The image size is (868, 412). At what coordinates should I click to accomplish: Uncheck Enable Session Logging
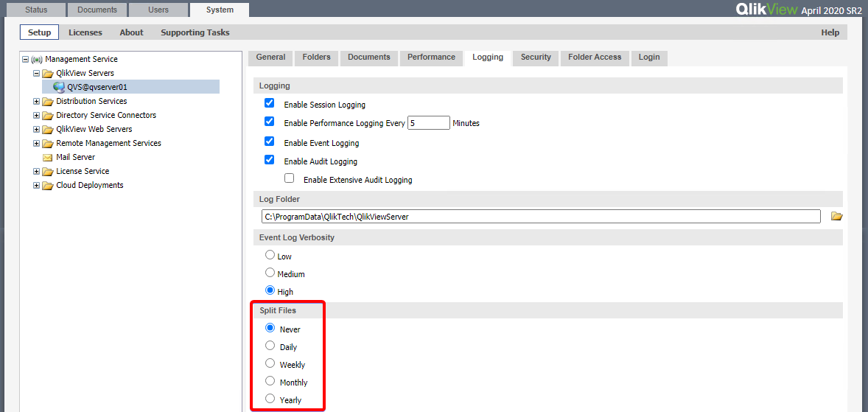(x=270, y=103)
